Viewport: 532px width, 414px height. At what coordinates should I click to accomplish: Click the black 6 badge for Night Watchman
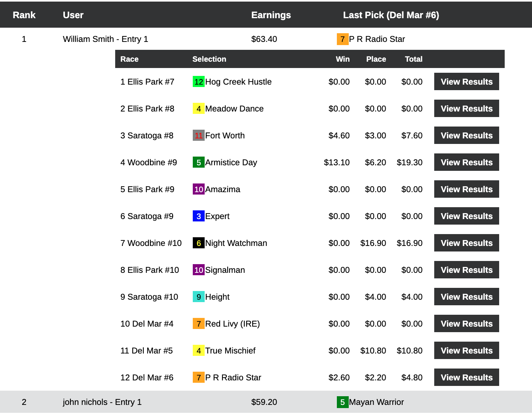[198, 243]
